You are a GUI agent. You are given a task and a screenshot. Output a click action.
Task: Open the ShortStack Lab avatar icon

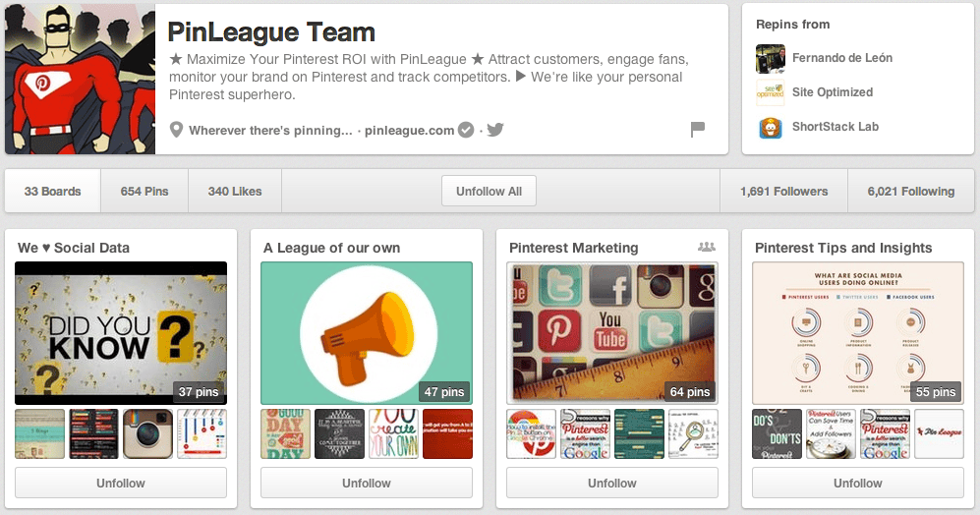(771, 128)
